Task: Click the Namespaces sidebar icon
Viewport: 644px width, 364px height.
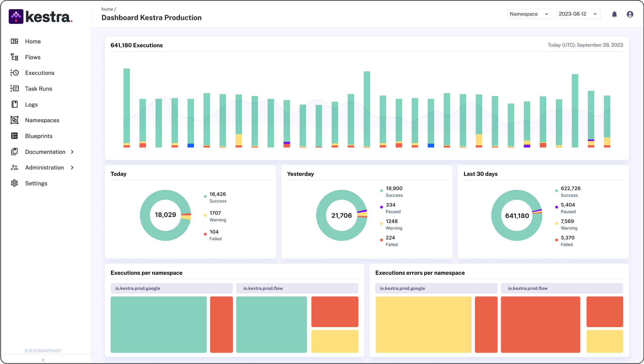Action: [x=14, y=120]
